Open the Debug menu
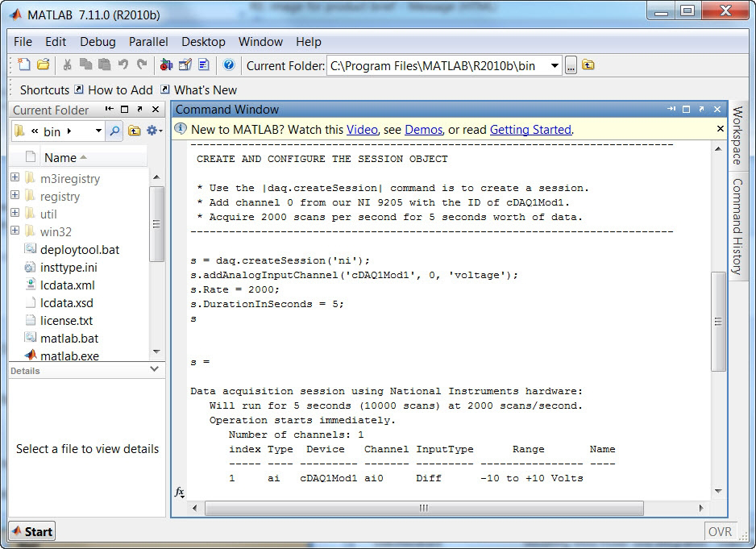The width and height of the screenshot is (756, 549). 97,42
